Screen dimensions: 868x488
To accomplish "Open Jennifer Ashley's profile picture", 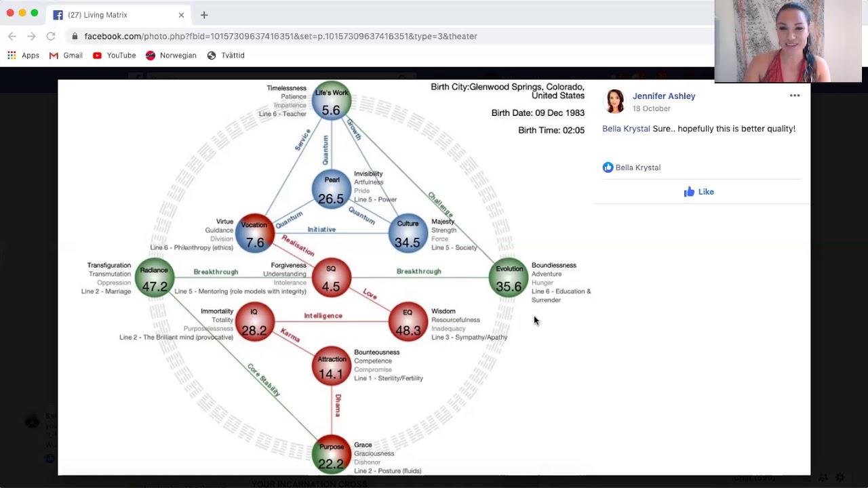I will coord(614,102).
